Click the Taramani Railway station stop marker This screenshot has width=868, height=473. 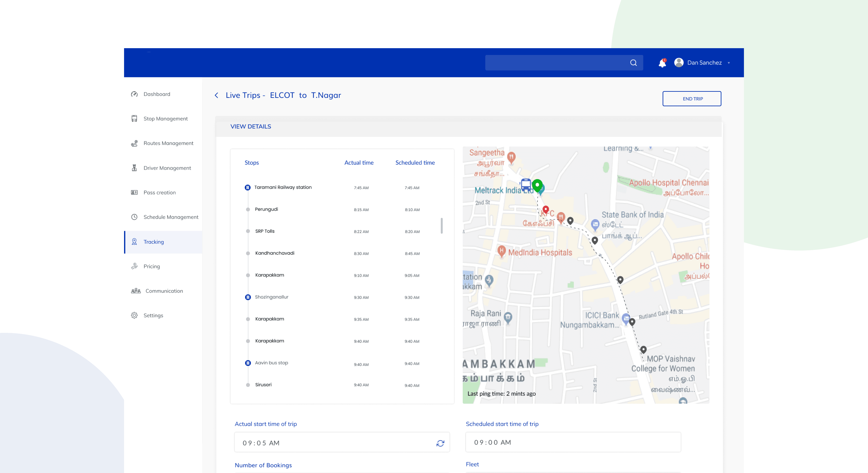pyautogui.click(x=248, y=187)
